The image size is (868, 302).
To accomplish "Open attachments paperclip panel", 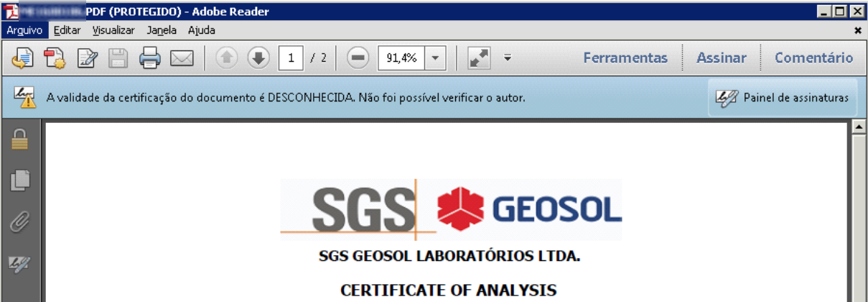I will tap(19, 223).
